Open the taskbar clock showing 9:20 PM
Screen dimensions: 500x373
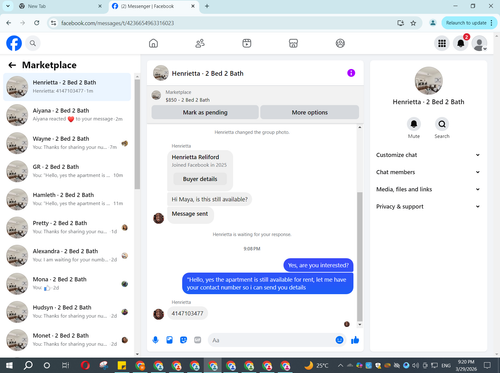tap(466, 365)
